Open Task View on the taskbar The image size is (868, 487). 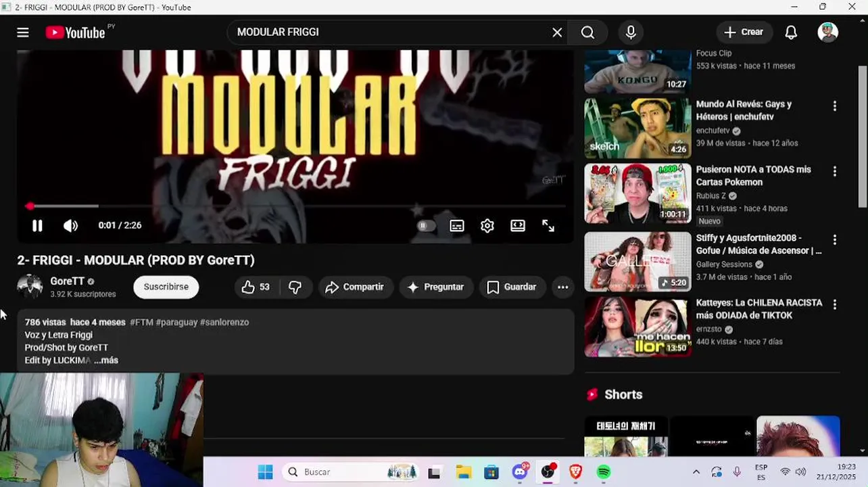click(x=434, y=472)
